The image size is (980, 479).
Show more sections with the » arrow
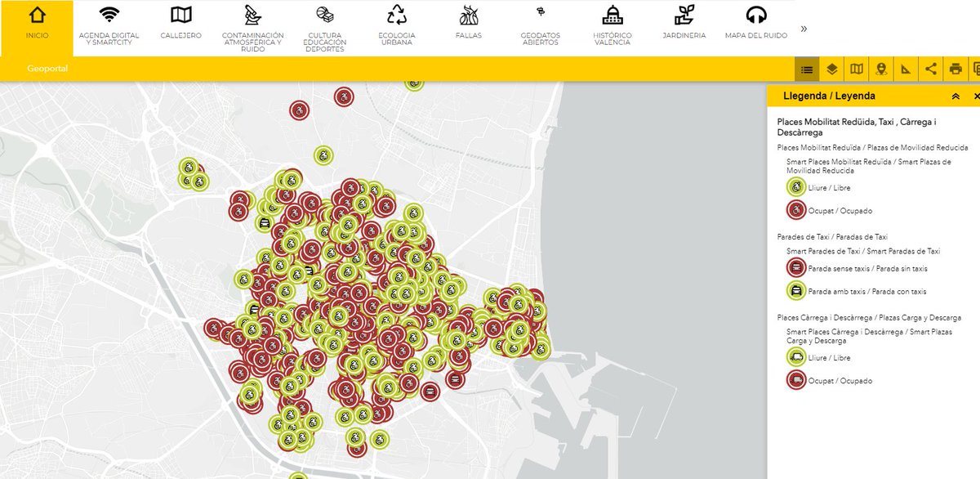[804, 29]
